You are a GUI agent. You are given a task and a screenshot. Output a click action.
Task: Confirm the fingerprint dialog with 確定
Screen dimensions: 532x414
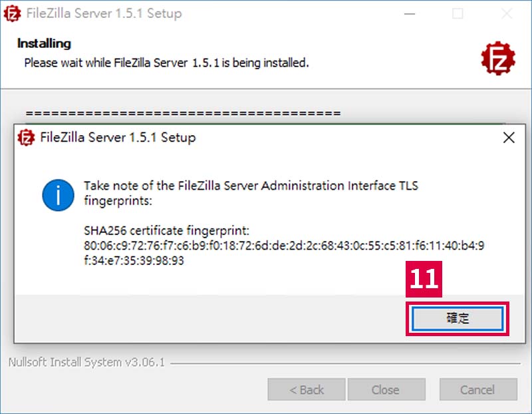pyautogui.click(x=458, y=319)
